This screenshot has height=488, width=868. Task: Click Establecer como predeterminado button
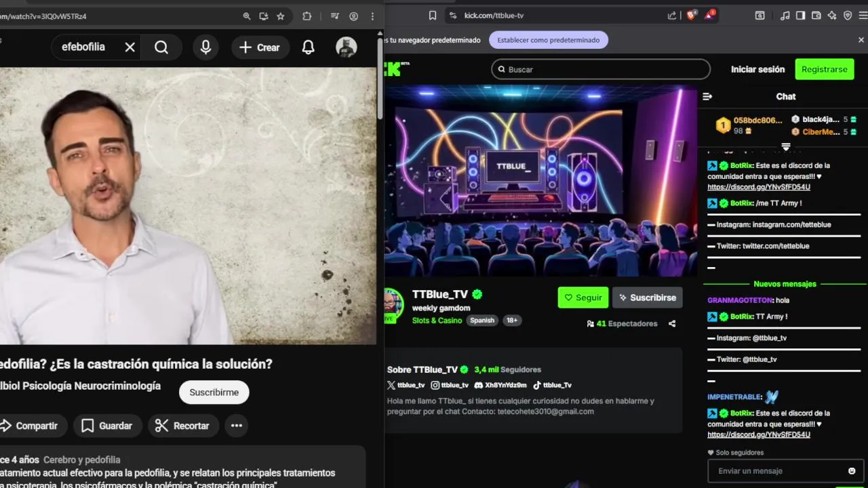click(549, 40)
